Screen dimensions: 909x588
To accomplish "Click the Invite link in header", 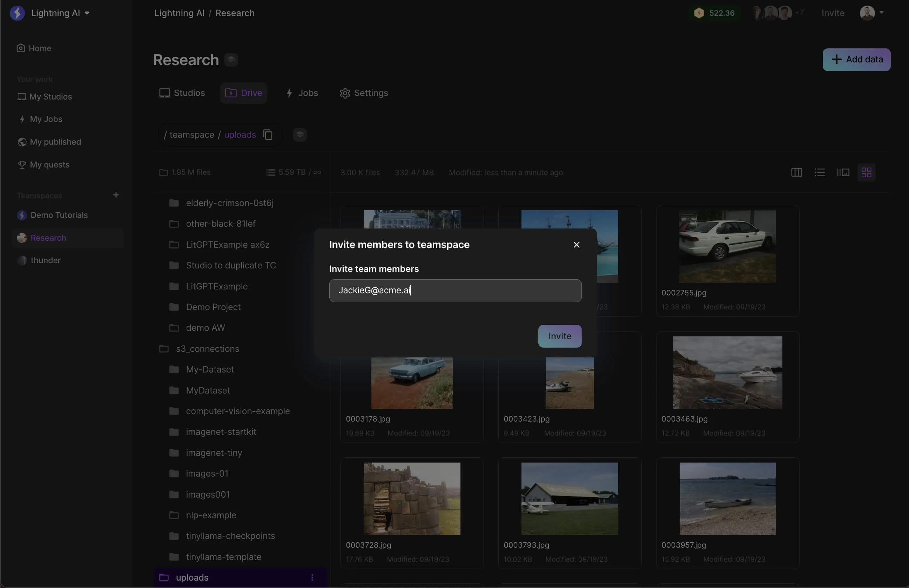I will click(x=833, y=13).
